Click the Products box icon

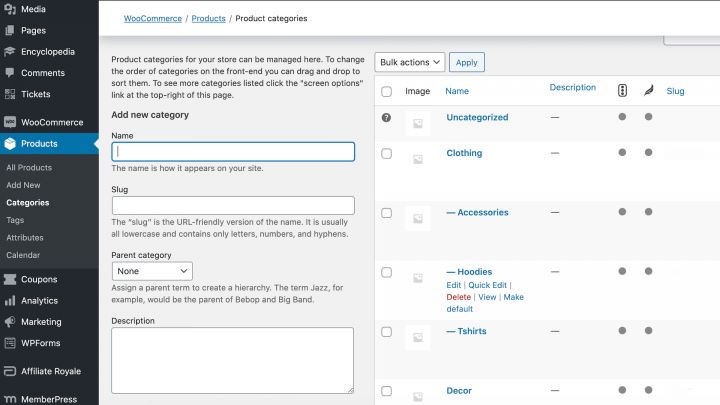click(x=10, y=144)
